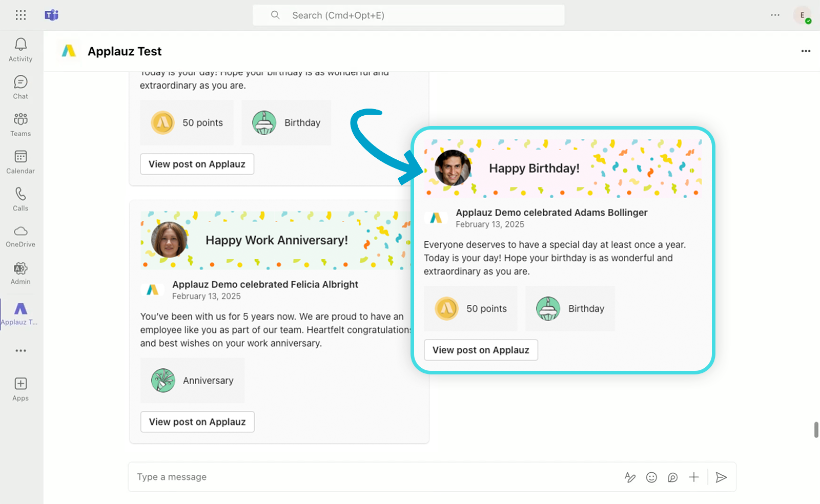
Task: Open the app launcher waffle grid
Action: [x=20, y=15]
